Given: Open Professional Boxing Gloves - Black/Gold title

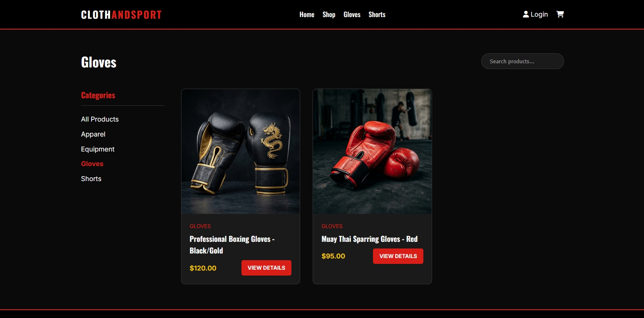Looking at the screenshot, I should 232,245.
